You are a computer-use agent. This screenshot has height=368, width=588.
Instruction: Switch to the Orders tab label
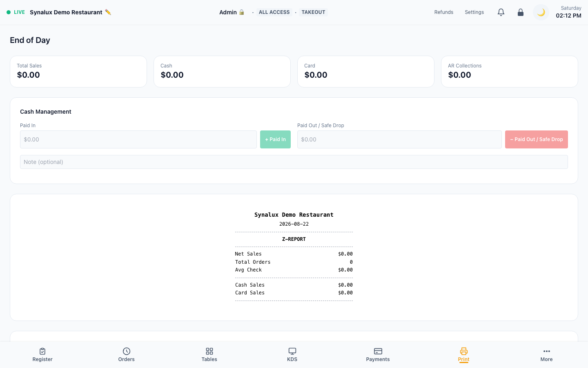tap(127, 359)
